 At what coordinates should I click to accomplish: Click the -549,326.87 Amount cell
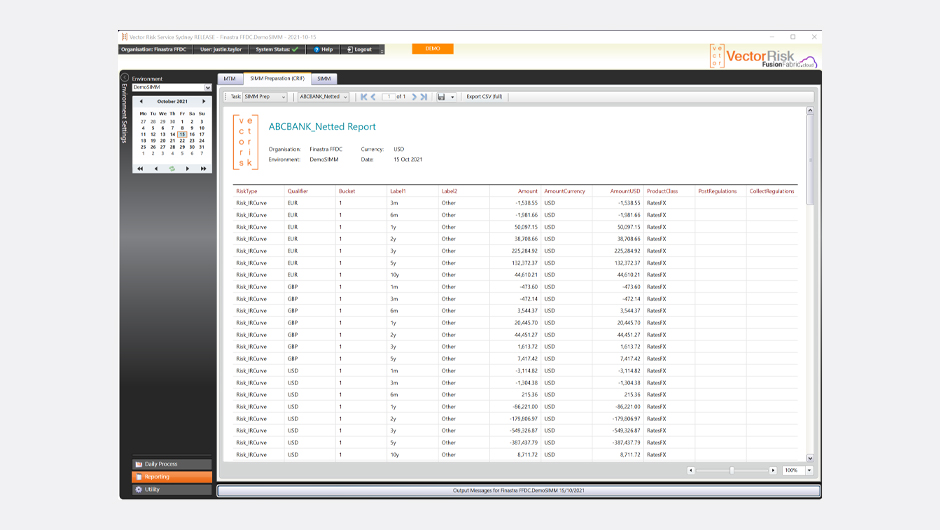pos(523,430)
